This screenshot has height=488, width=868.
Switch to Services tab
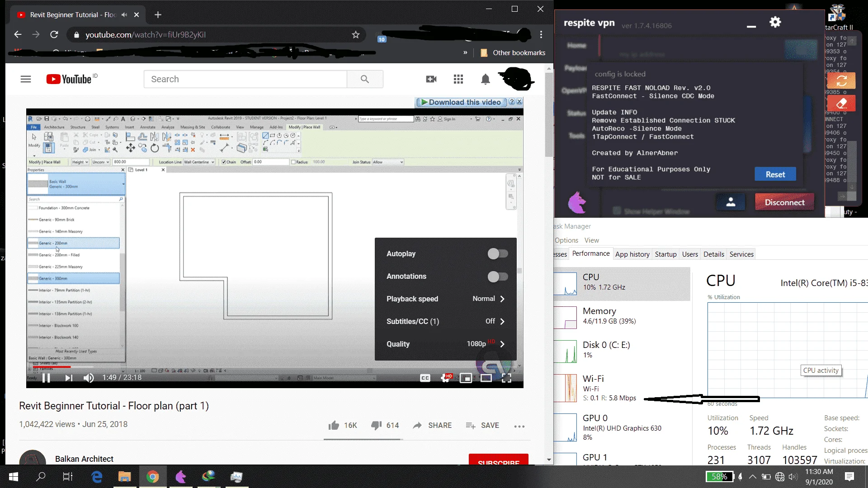[x=741, y=254]
